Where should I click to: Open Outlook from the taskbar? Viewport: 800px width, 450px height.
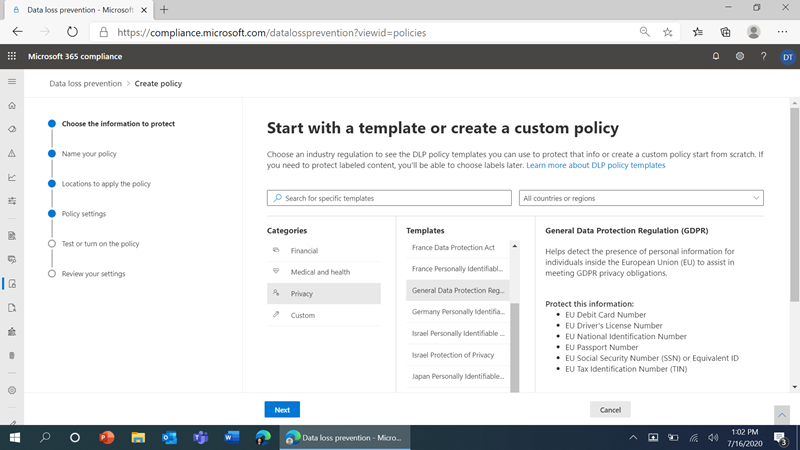pyautogui.click(x=169, y=437)
